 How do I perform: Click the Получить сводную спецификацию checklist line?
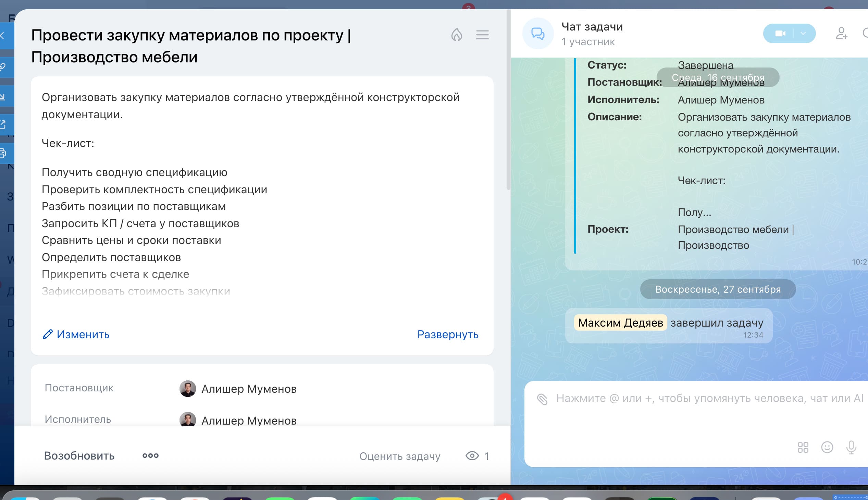135,172
